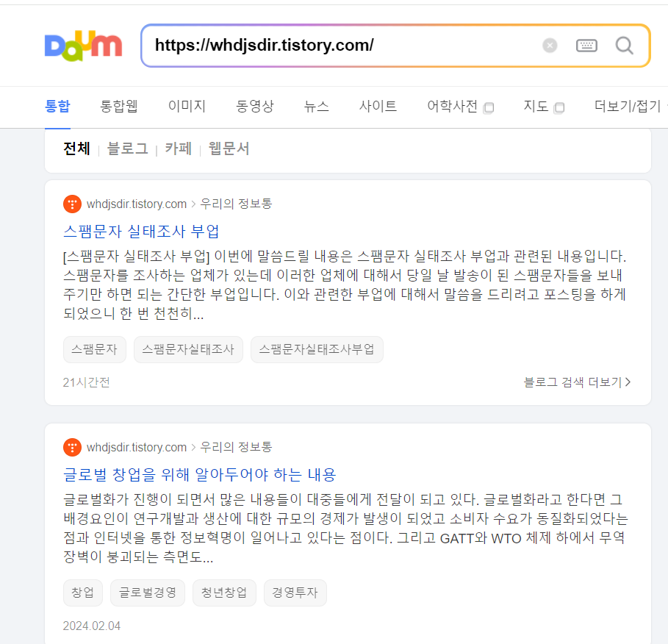Image resolution: width=668 pixels, height=644 pixels.
Task: Open the 지도 tab
Action: (x=536, y=106)
